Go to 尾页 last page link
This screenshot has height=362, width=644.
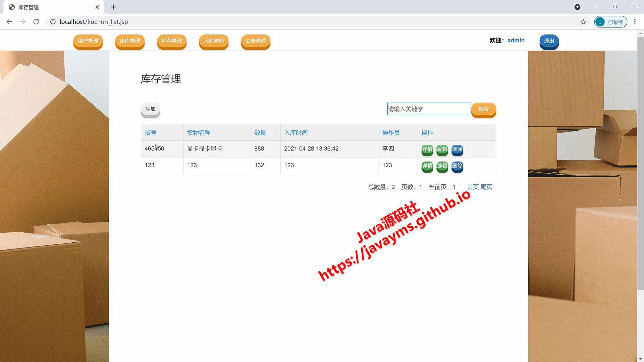pyautogui.click(x=486, y=187)
